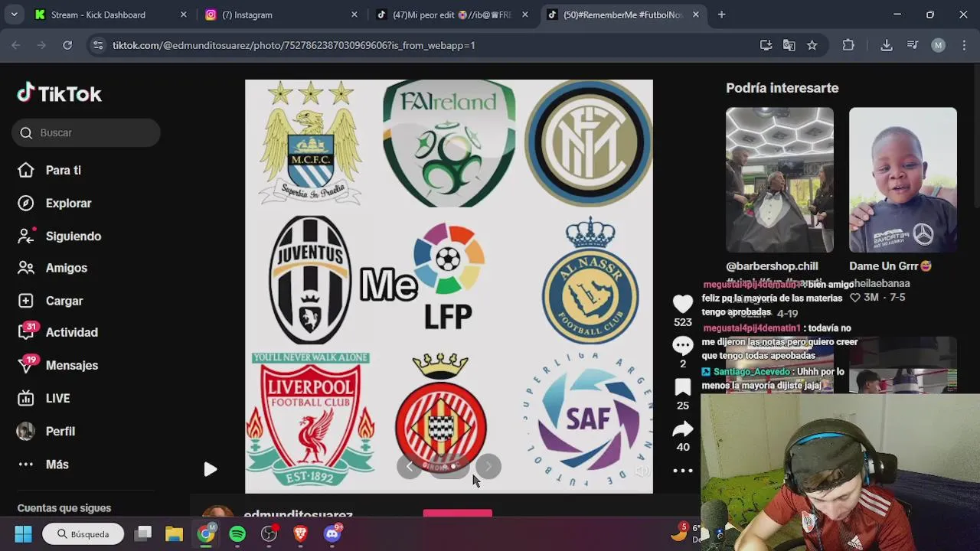
Task: Open more options three-dot icon beside post
Action: [x=683, y=471]
